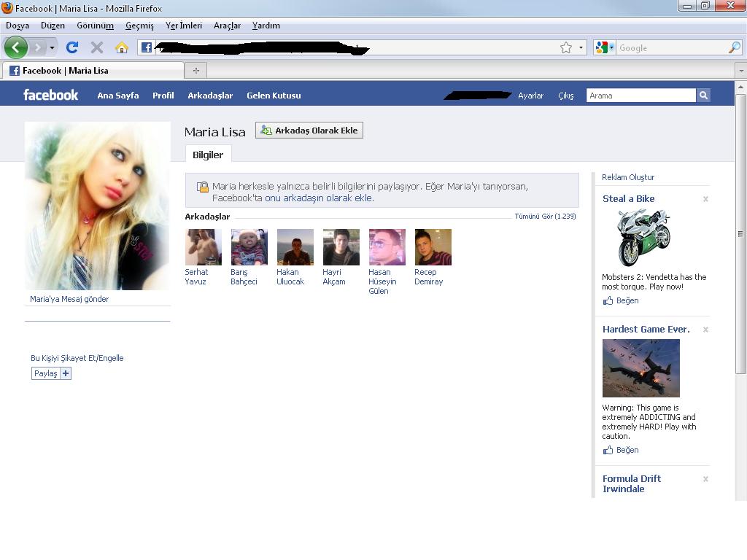Open the history dropdown beside Forward button

52,47
